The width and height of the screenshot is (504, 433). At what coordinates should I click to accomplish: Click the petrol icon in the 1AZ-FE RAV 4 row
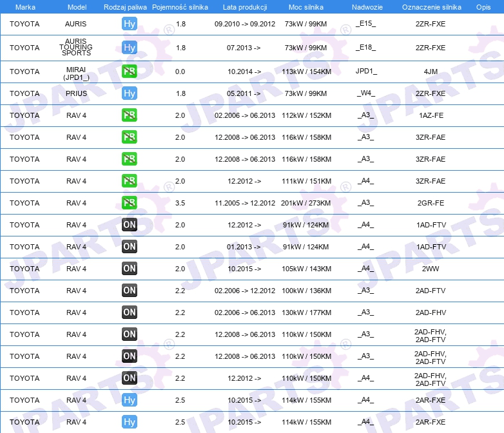(x=129, y=115)
